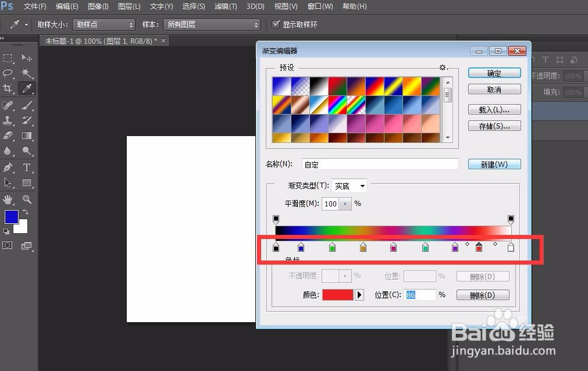Open the Help menu
The width and height of the screenshot is (588, 371).
[x=354, y=6]
